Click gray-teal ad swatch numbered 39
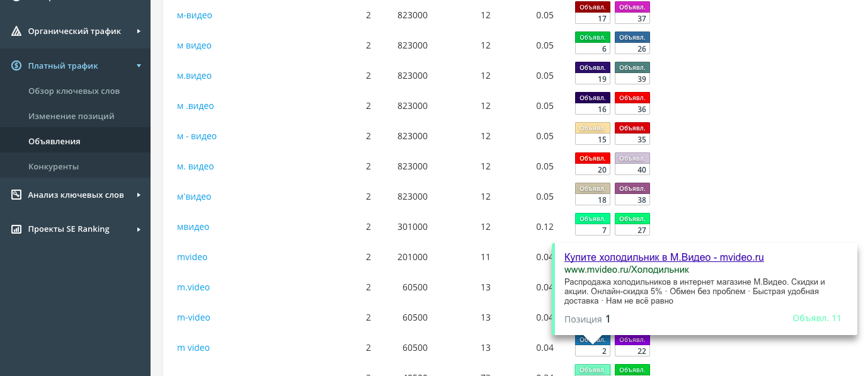868x376 pixels. 632,73
